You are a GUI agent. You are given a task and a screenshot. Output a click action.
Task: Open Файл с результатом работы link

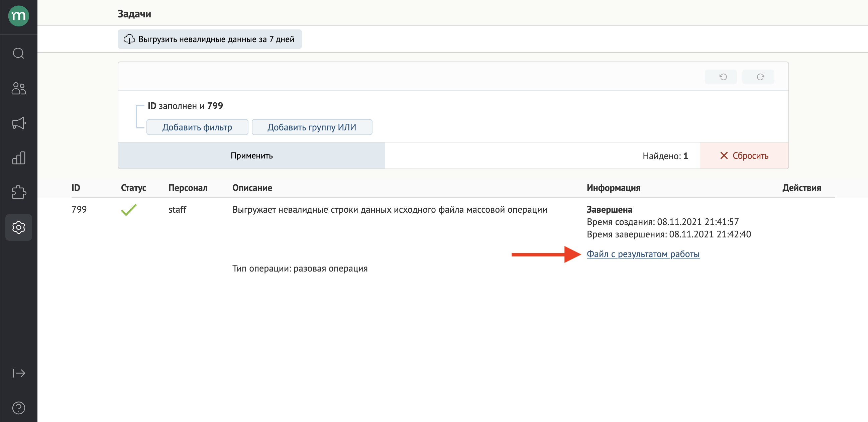pos(643,254)
